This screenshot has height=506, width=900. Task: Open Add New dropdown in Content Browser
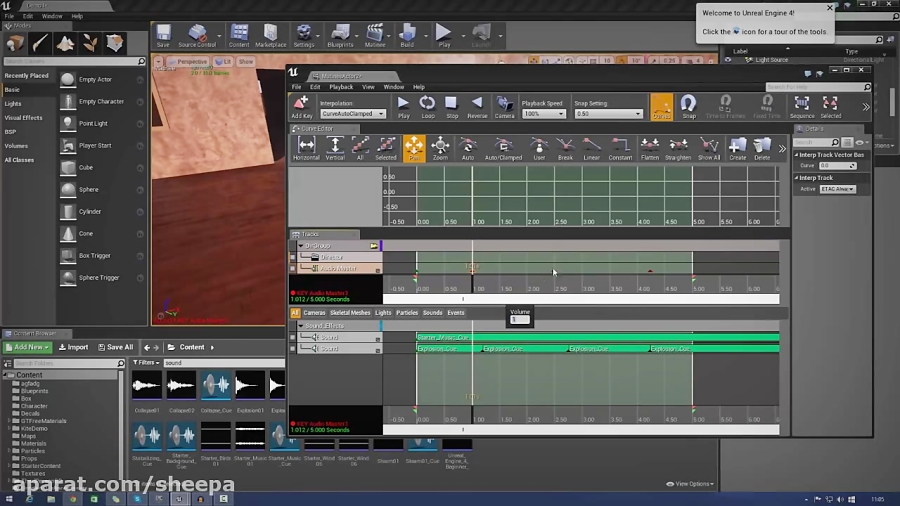click(27, 347)
